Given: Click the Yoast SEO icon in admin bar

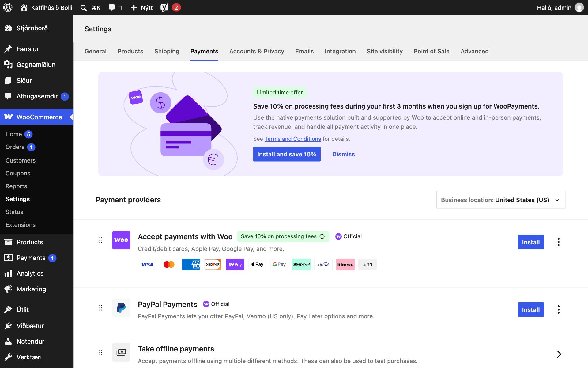Looking at the screenshot, I should (x=164, y=7).
